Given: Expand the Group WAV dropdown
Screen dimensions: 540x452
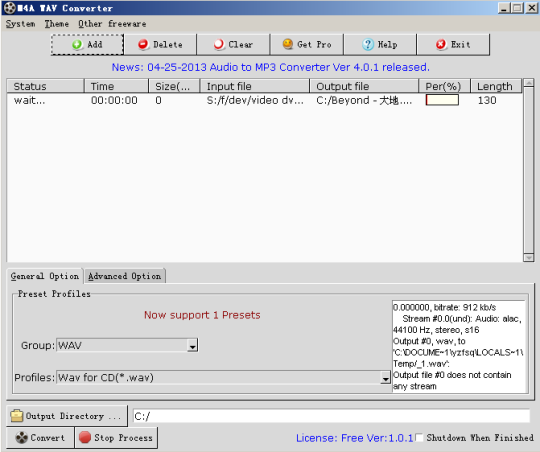Looking at the screenshot, I should (193, 345).
